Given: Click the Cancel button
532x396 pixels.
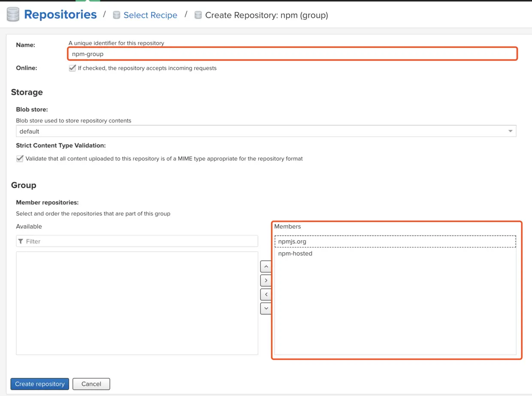Looking at the screenshot, I should click(x=91, y=384).
